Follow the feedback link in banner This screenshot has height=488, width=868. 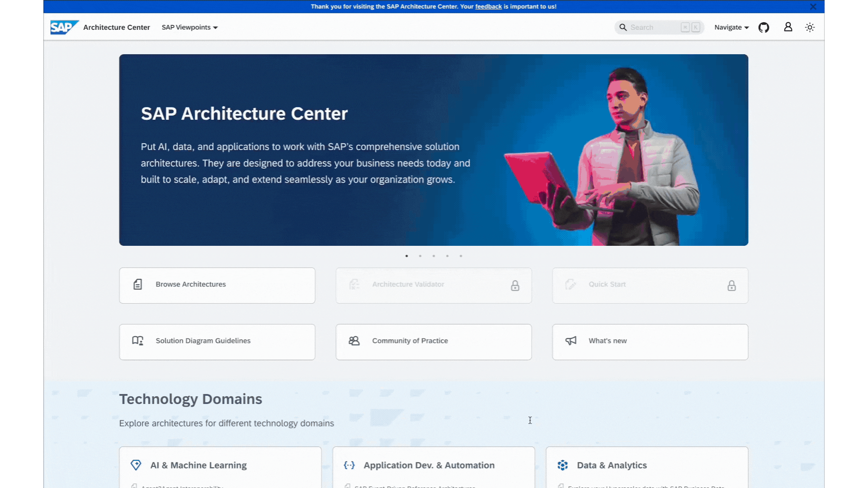[488, 7]
